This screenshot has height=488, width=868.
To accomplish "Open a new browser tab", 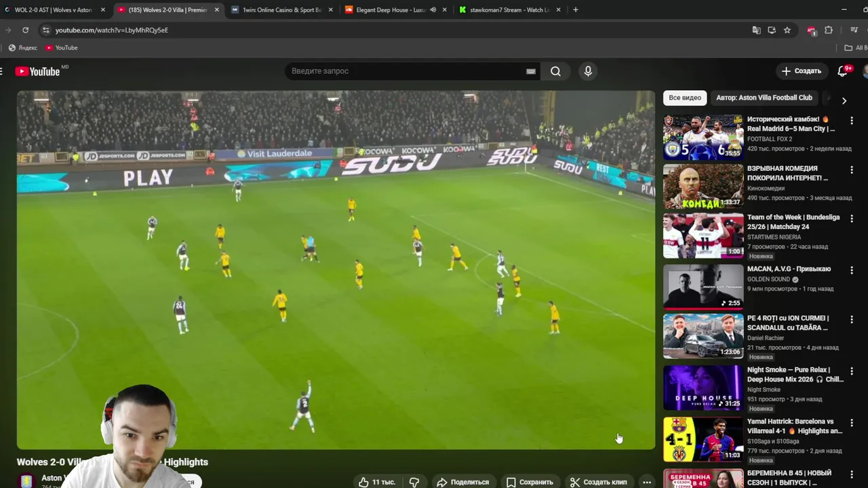I will click(x=575, y=9).
